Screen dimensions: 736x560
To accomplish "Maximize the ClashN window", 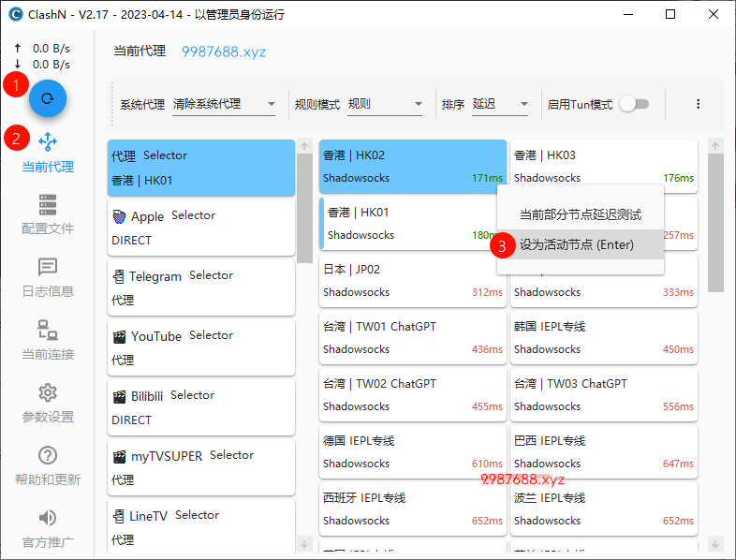I will point(670,14).
